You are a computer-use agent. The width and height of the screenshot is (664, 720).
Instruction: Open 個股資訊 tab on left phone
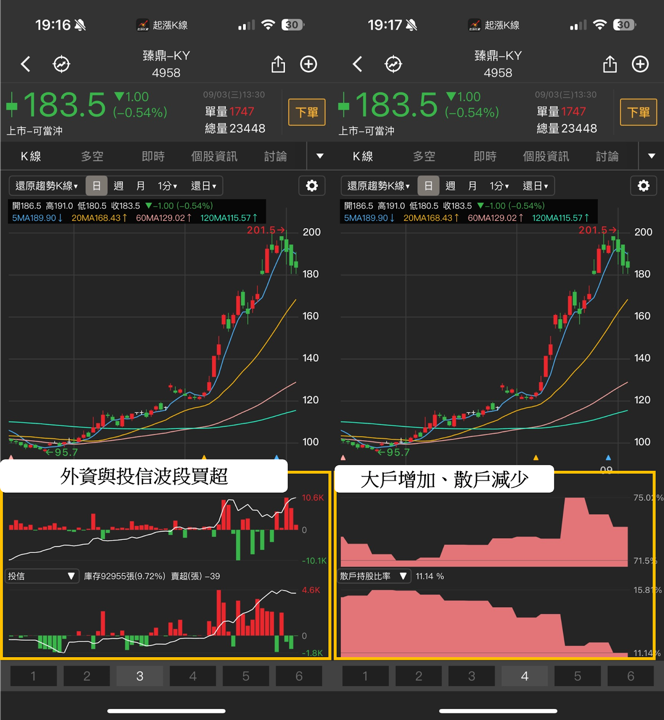coord(214,157)
